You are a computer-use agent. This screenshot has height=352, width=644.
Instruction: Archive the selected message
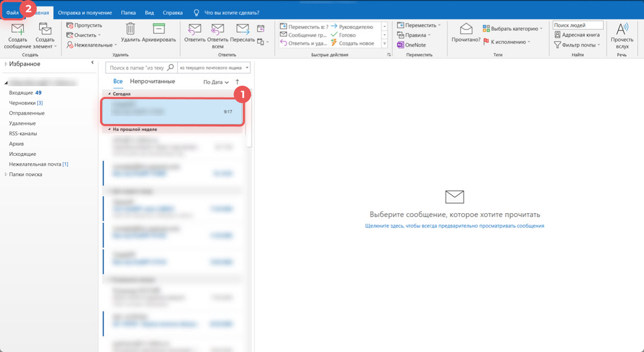pyautogui.click(x=159, y=29)
